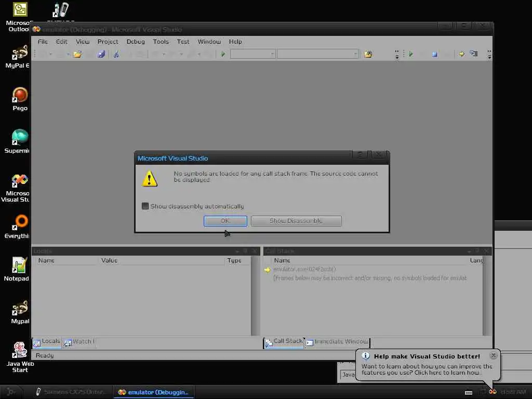Switch to the Watch 1 tab

pos(79,342)
